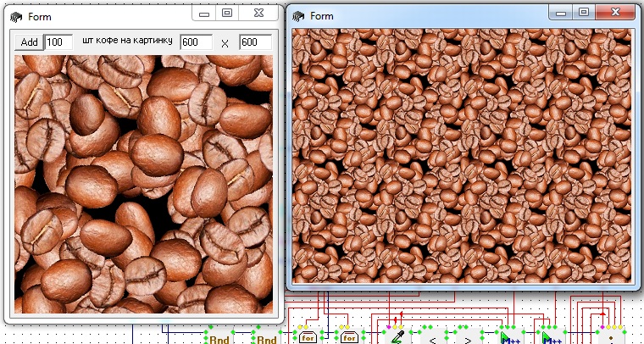This screenshot has height=344, width=644.
Task: Click the right window's Form title text
Action: pos(322,16)
